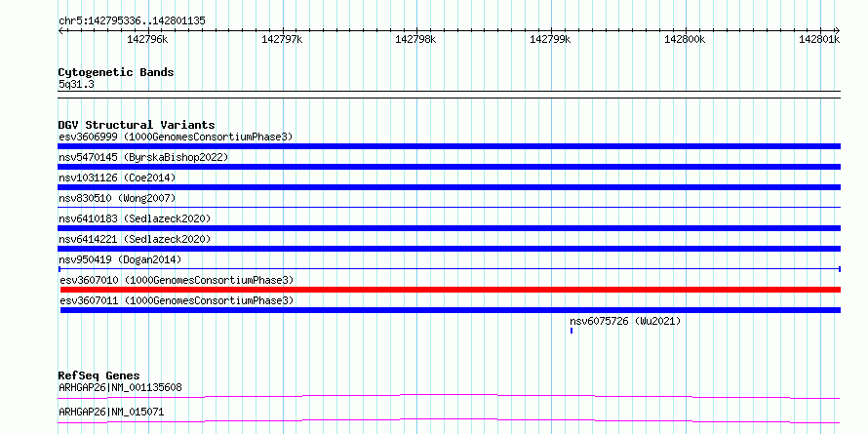Click the 142801k ruler tick label
Viewport: 868px width, 434px height.
click(x=819, y=39)
